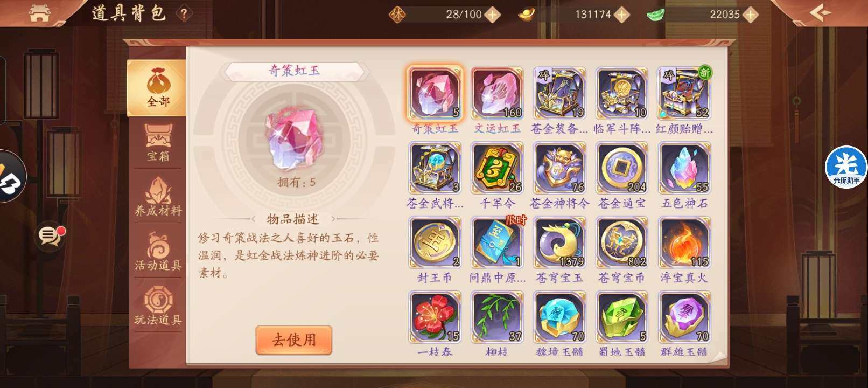868x388 pixels.
Task: Switch to the 宝箱 category tab
Action: (158, 143)
